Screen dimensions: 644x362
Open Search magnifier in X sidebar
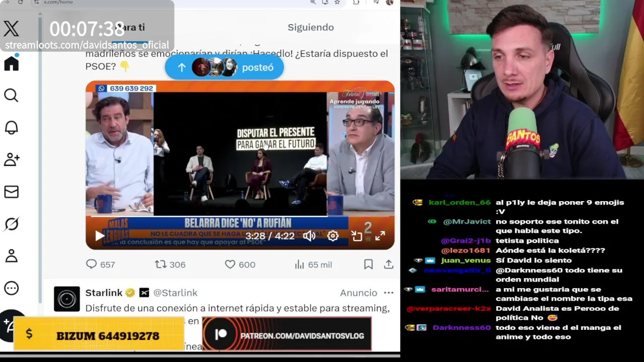11,95
